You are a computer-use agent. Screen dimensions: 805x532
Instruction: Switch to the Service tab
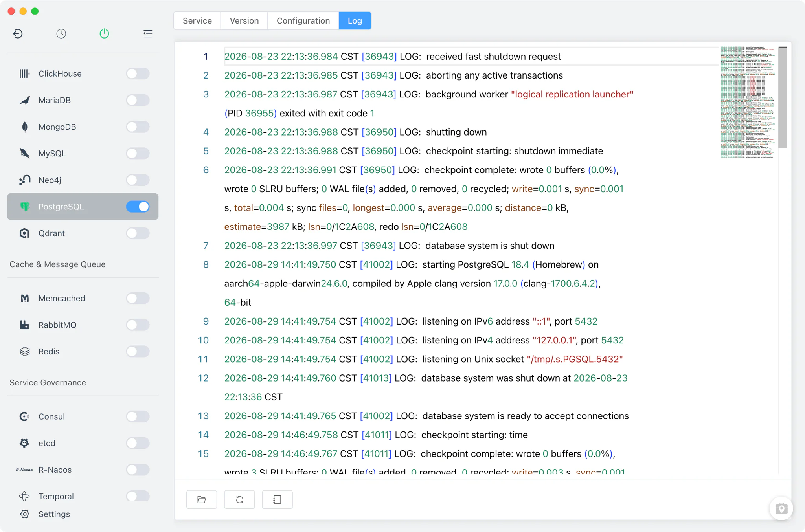coord(197,20)
